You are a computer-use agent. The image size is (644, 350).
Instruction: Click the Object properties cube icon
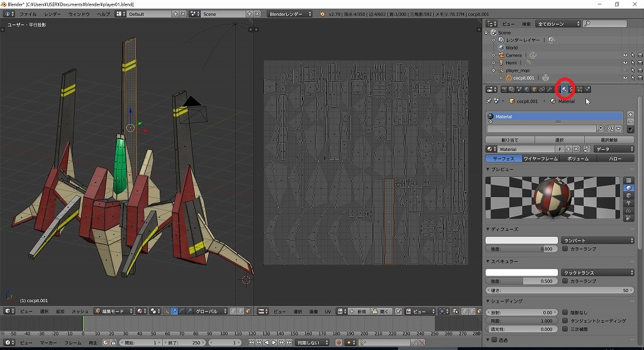(534, 89)
